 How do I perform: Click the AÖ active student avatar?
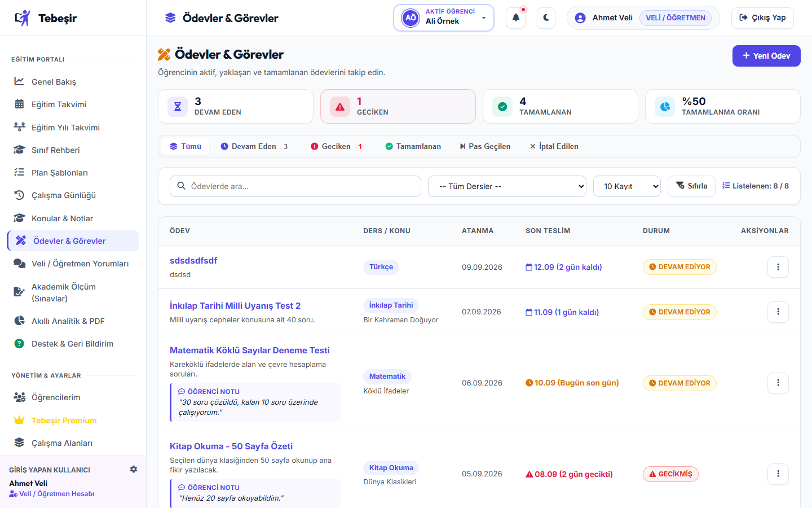(x=411, y=17)
